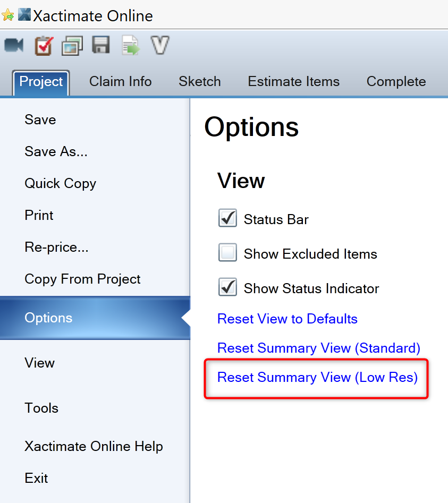Click Reset Summary View (Standard) link

click(x=319, y=348)
